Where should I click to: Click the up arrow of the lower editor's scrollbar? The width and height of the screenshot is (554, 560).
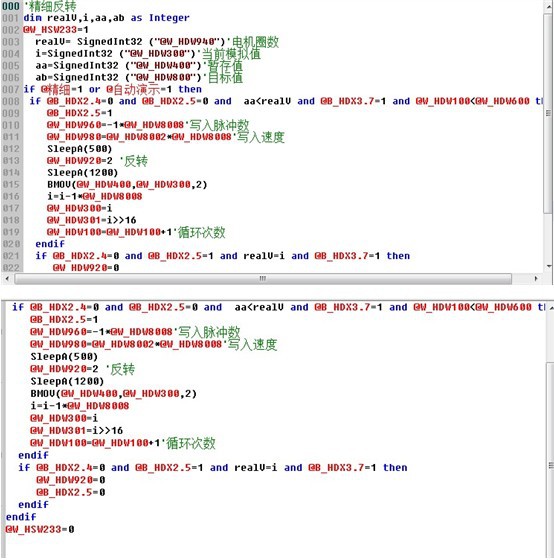click(551, 308)
